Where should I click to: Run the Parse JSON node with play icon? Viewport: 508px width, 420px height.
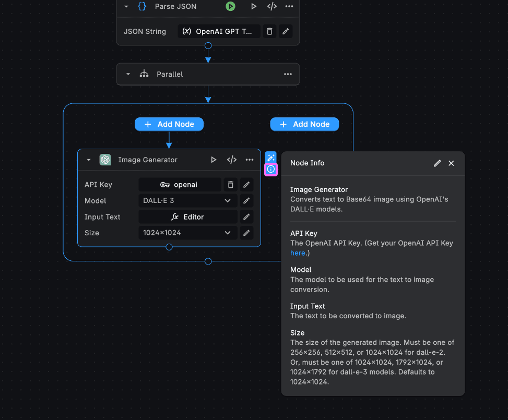click(x=254, y=6)
